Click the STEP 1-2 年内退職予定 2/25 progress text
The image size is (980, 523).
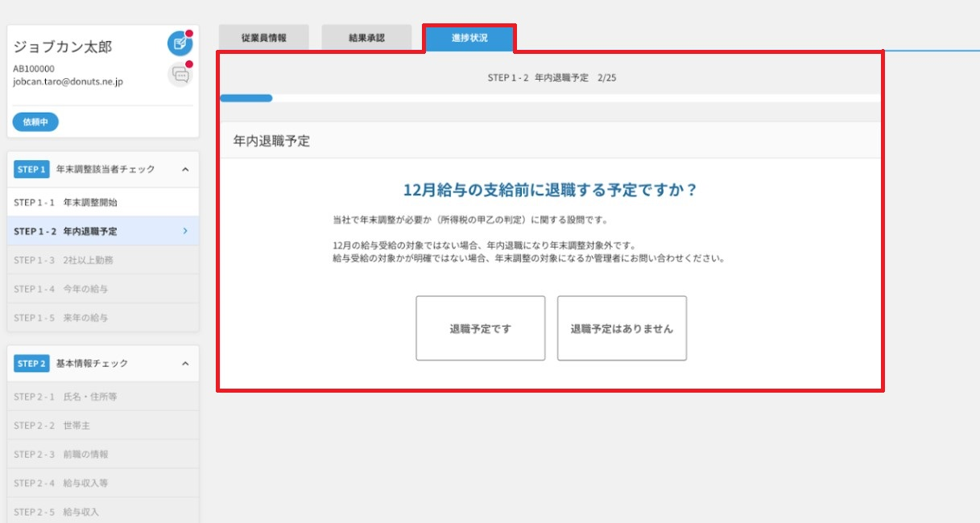point(552,78)
